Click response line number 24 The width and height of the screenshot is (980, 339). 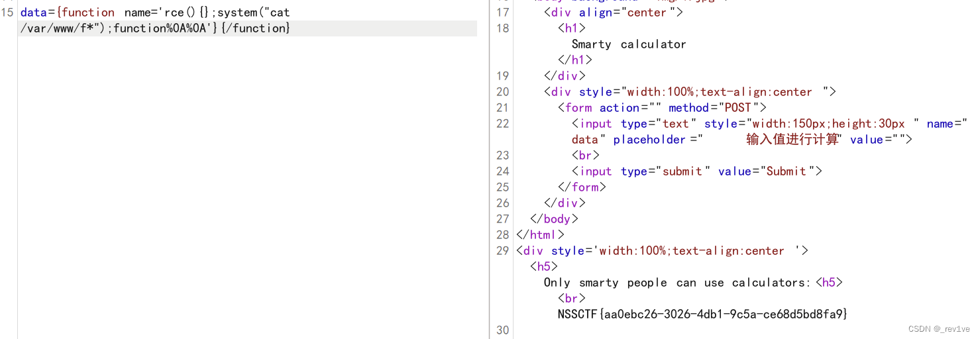pos(503,171)
